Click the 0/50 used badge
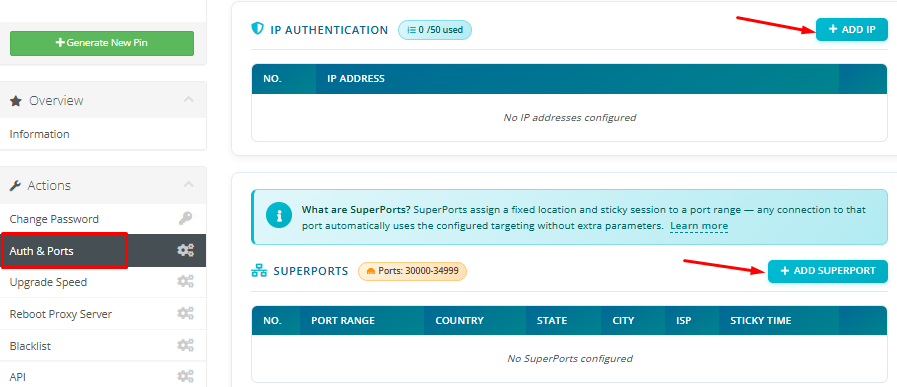897x387 pixels. [435, 30]
